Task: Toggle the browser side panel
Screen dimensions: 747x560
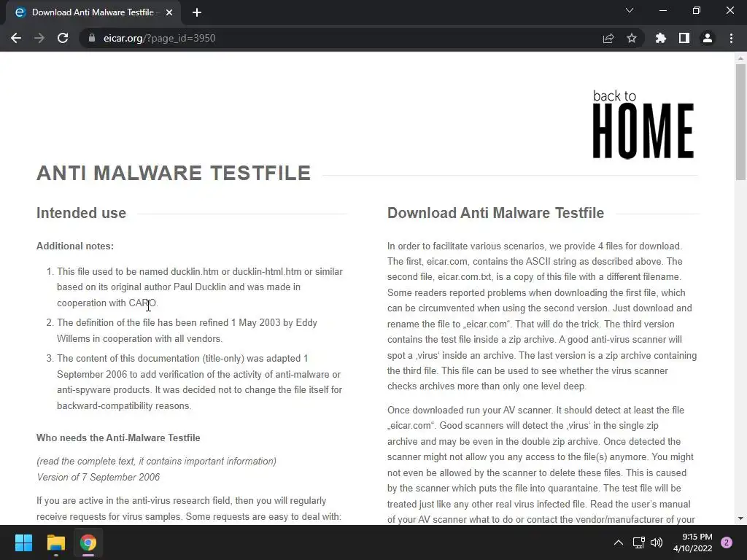Action: pyautogui.click(x=684, y=38)
